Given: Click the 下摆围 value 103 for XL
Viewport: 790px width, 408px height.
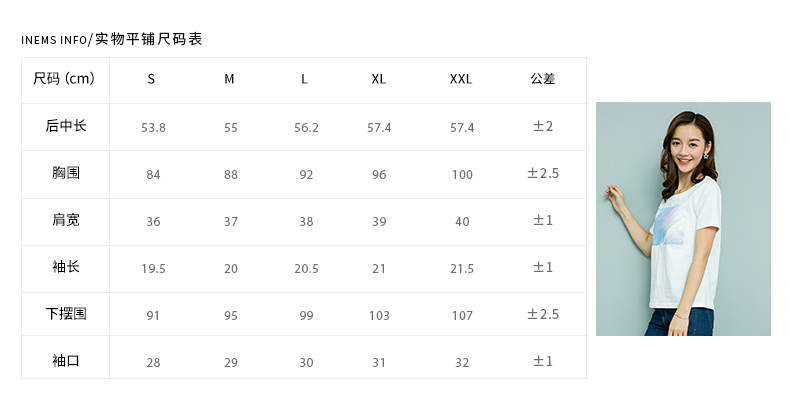Looking at the screenshot, I should point(379,316).
